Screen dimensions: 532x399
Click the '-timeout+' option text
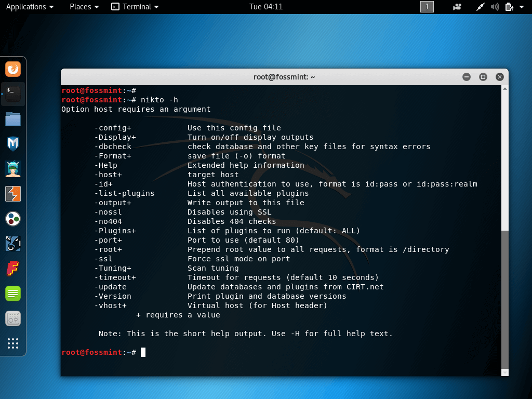pos(115,277)
